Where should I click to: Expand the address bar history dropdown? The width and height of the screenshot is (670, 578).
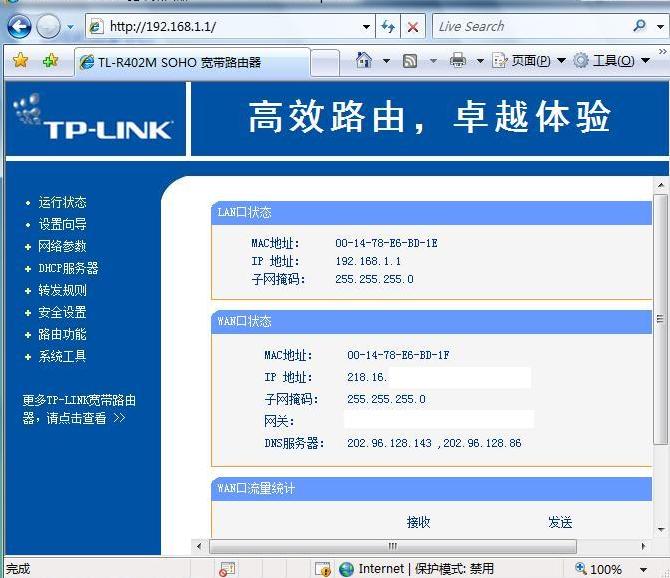tap(366, 27)
